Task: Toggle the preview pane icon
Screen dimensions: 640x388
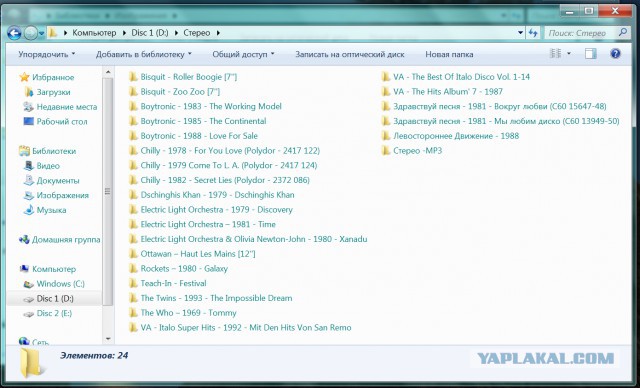Action: 590,53
